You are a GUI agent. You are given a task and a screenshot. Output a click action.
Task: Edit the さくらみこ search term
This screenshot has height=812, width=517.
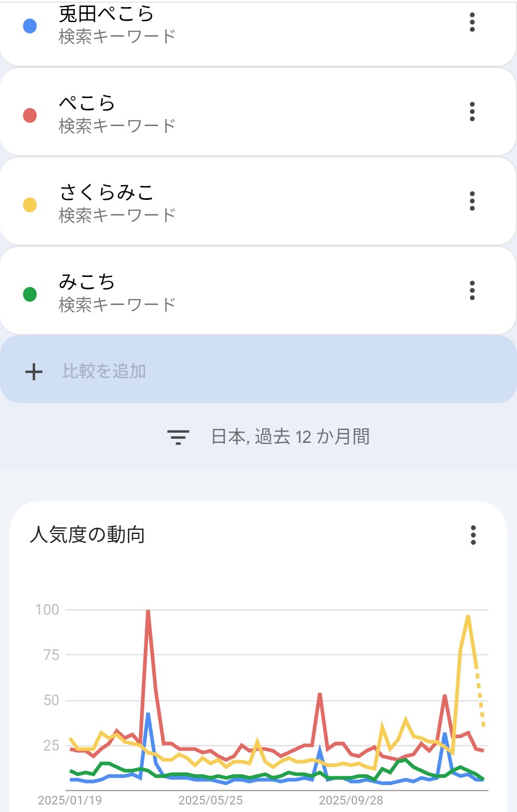click(107, 192)
